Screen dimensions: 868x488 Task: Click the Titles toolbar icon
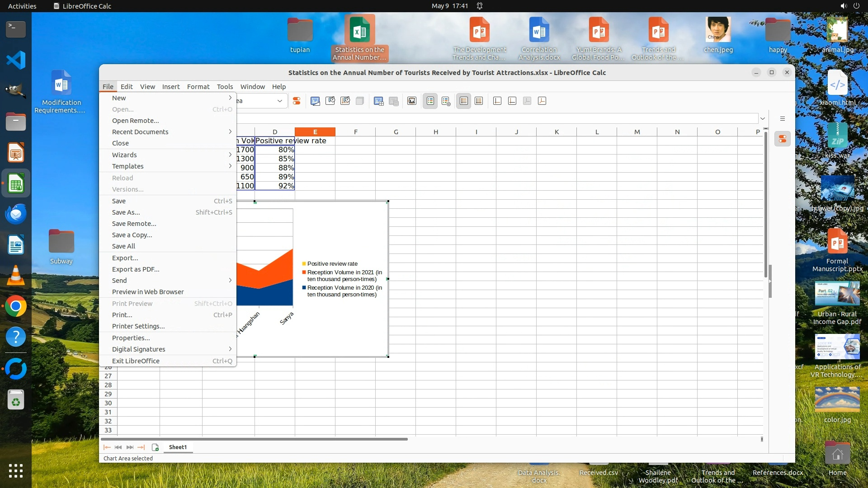click(x=412, y=101)
